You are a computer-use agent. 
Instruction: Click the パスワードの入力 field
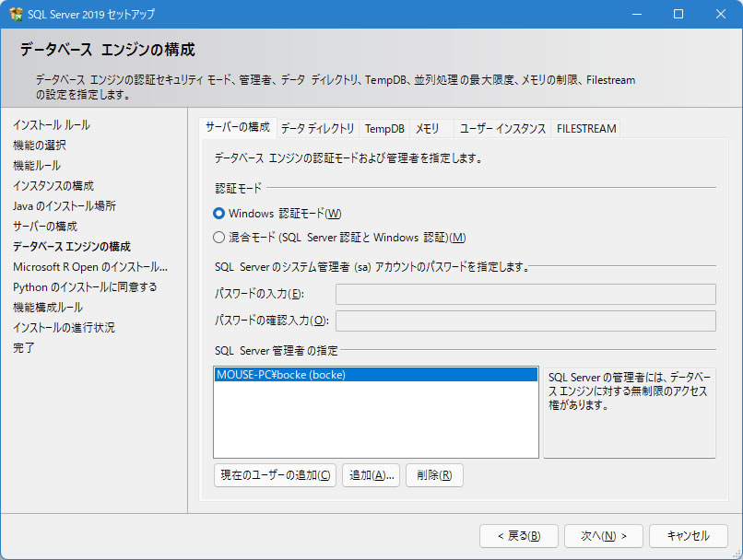(525, 294)
